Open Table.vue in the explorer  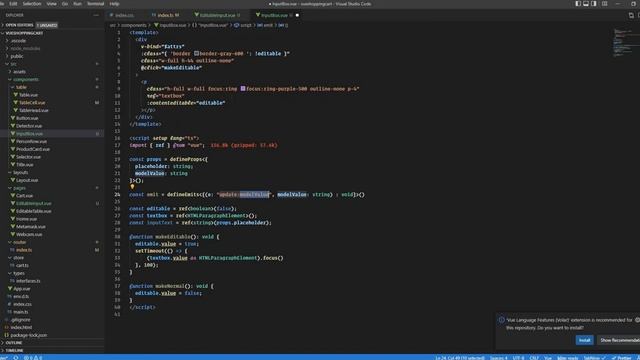click(x=28, y=95)
